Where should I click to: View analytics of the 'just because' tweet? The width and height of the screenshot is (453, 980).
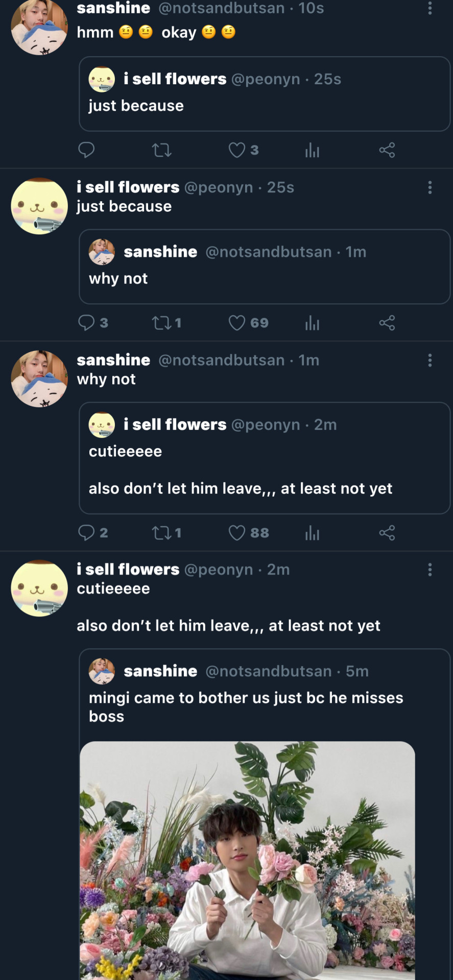312,323
